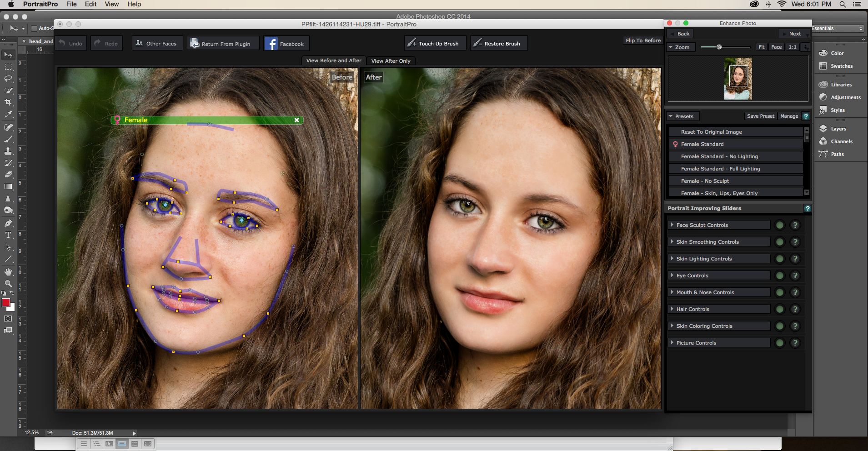Toggle Skin Smoothing Controls green on/off button
The image size is (868, 451).
[x=780, y=242]
